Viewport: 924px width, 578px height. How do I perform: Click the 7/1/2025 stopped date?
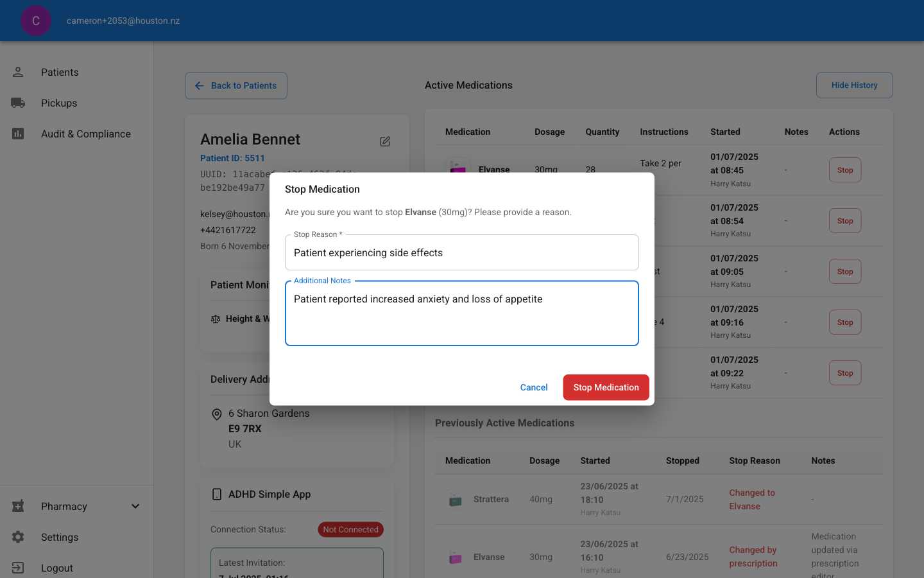685,499
